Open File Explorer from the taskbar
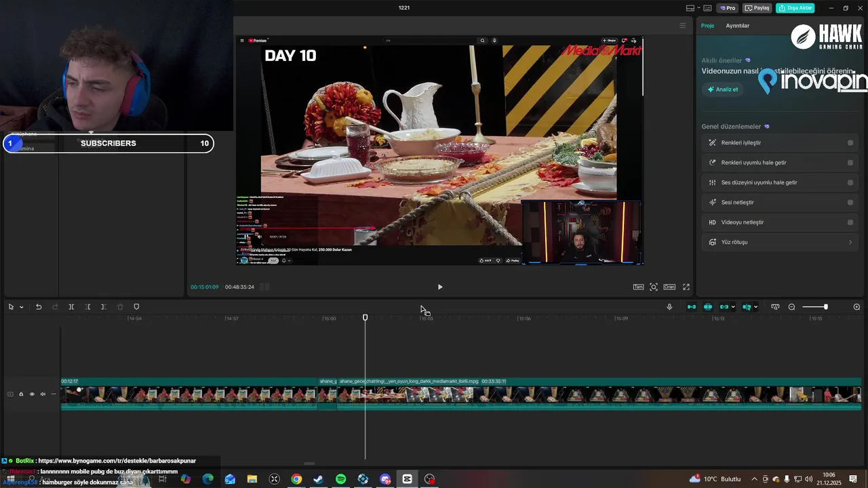868x488 pixels. [252, 479]
